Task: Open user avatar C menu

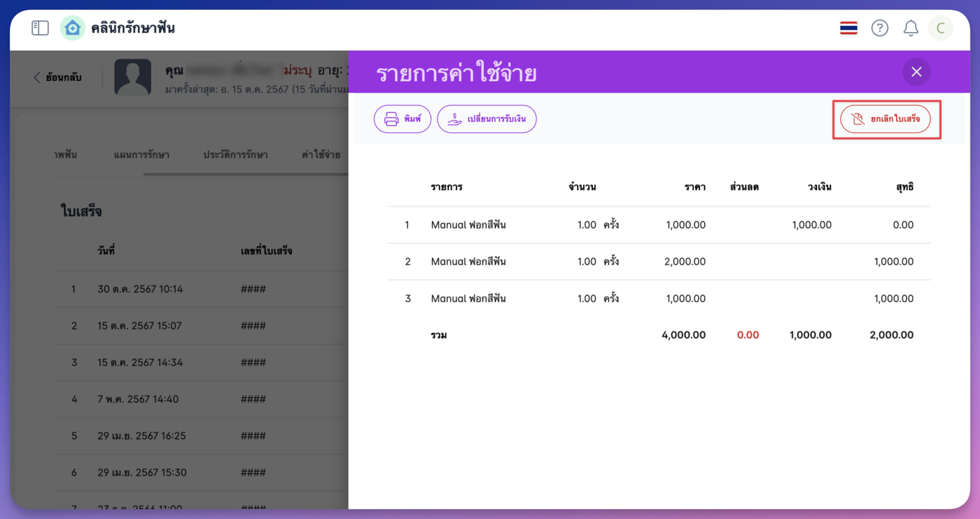Action: click(940, 28)
